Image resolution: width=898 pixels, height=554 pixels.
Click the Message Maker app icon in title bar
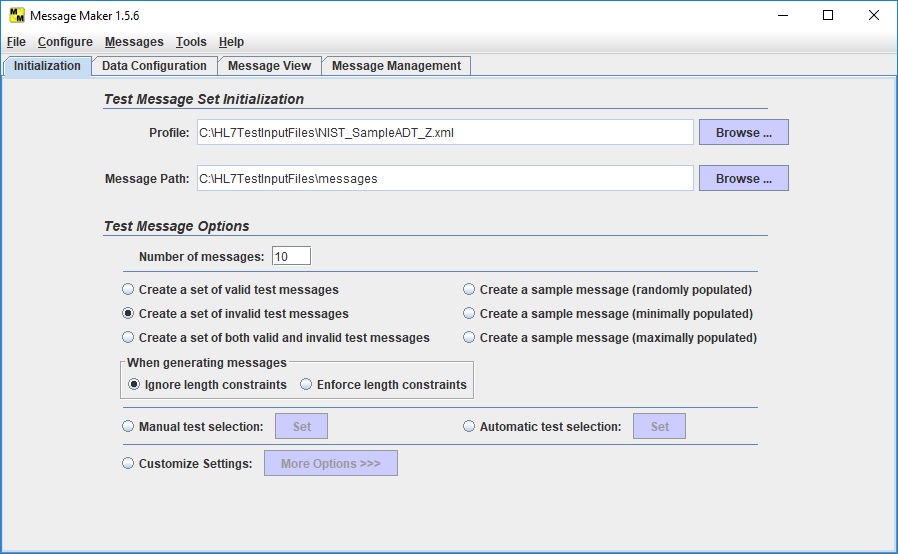[x=16, y=15]
